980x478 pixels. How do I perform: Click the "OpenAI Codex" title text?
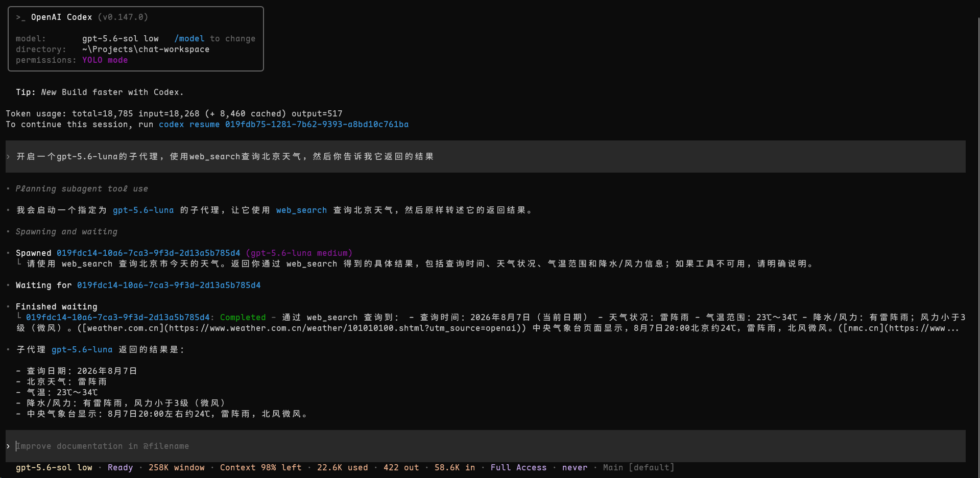[61, 17]
